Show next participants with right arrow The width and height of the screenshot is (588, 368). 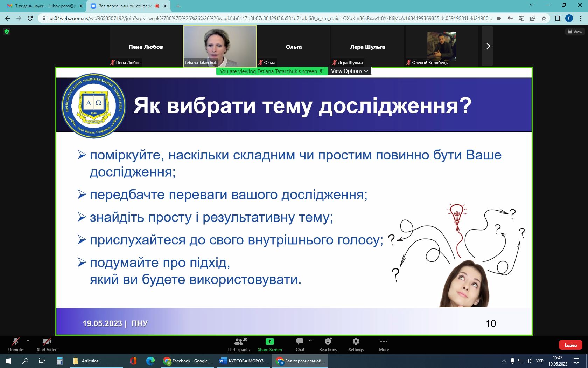[488, 46]
